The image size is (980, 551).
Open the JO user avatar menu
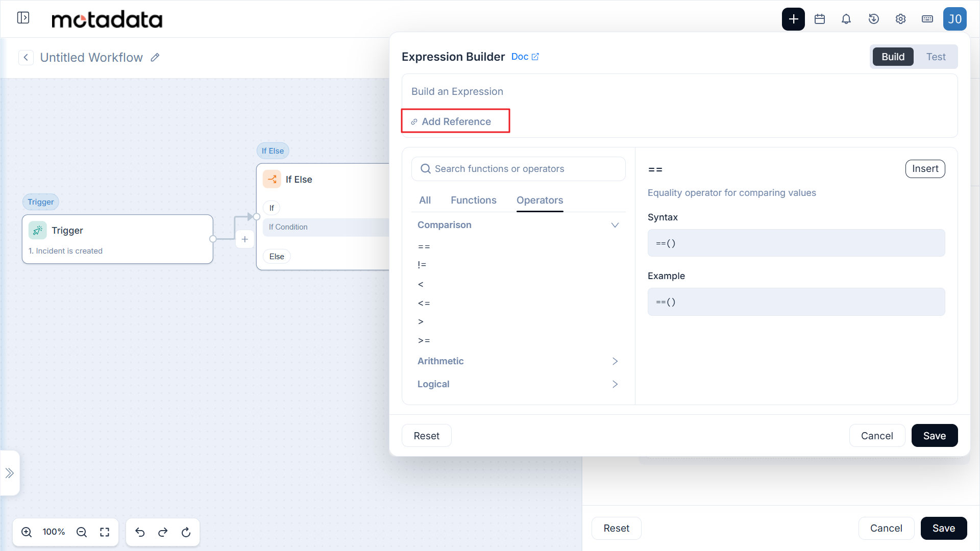point(954,19)
